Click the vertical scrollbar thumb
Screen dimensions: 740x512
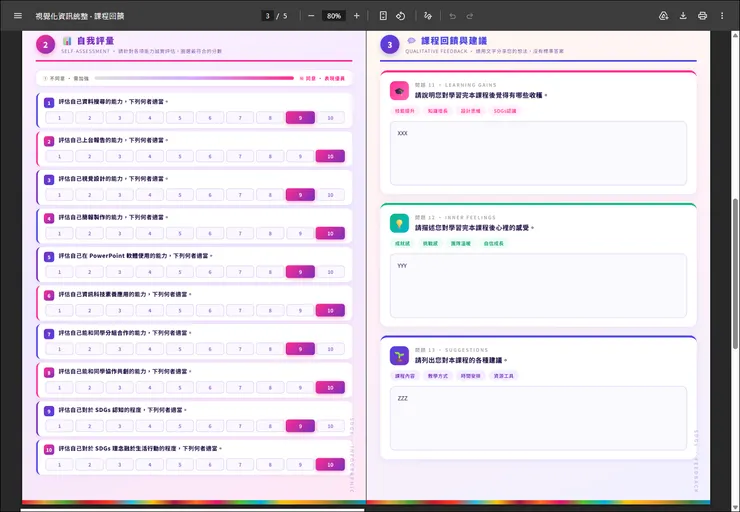[x=735, y=274]
